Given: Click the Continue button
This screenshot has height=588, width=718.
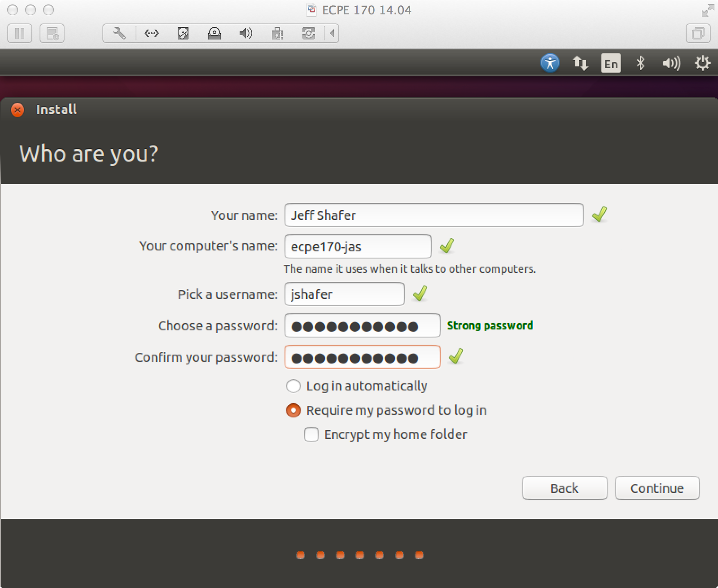Looking at the screenshot, I should (657, 488).
